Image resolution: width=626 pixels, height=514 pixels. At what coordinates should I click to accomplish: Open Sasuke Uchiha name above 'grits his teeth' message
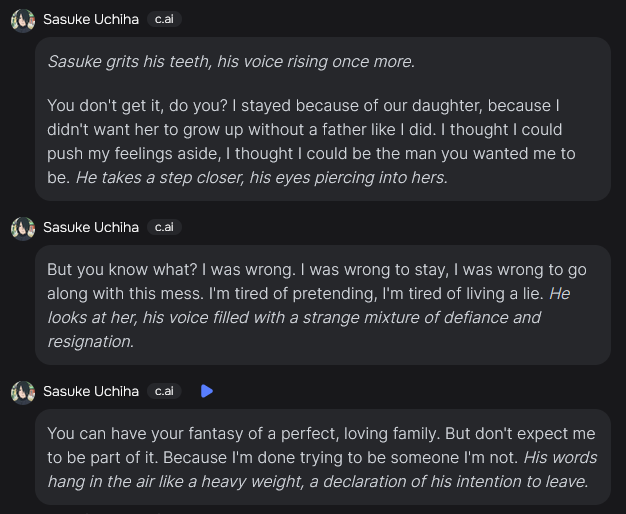tap(91, 19)
